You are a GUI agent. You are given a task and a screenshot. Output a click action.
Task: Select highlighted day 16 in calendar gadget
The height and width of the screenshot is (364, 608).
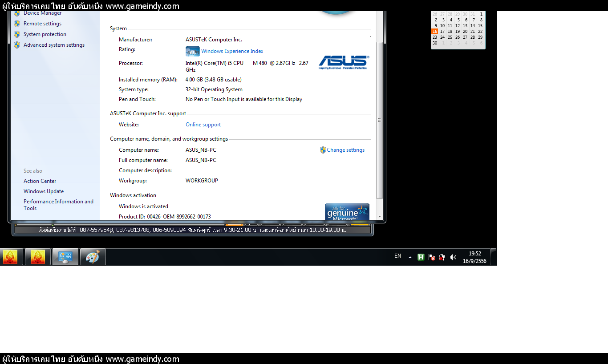[435, 32]
